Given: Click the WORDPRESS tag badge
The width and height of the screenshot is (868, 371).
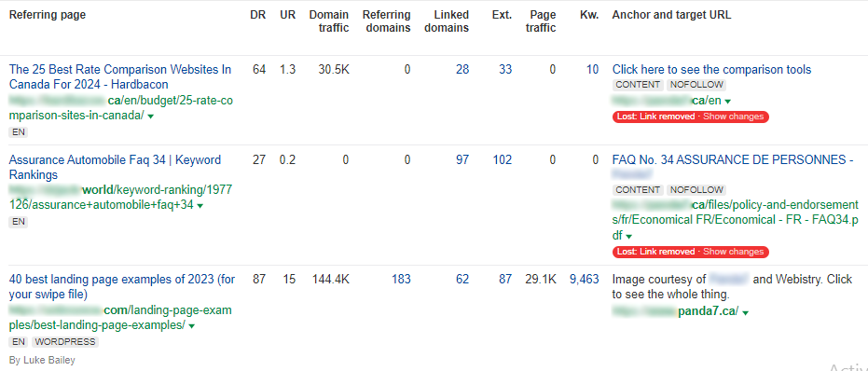Looking at the screenshot, I should coord(65,342).
